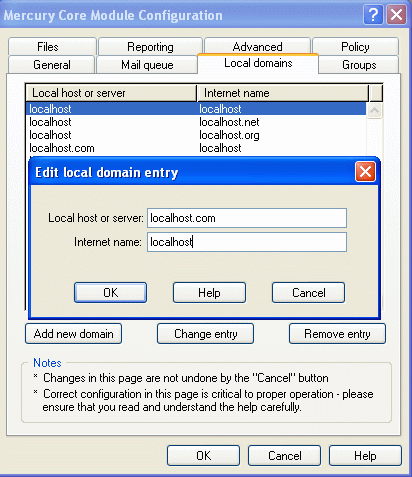This screenshot has width=412, height=477.
Task: Open the Advanced tab
Action: [257, 46]
